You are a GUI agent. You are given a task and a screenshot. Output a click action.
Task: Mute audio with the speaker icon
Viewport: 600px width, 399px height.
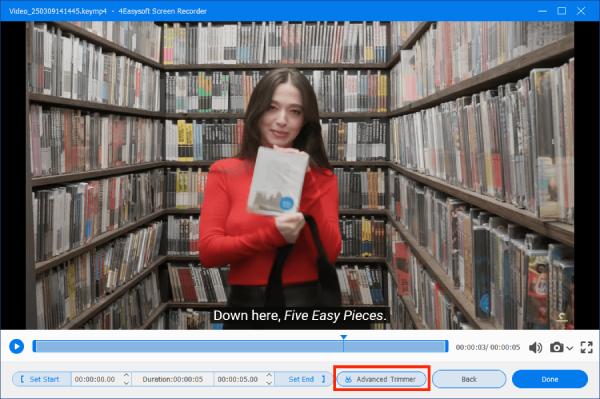535,347
